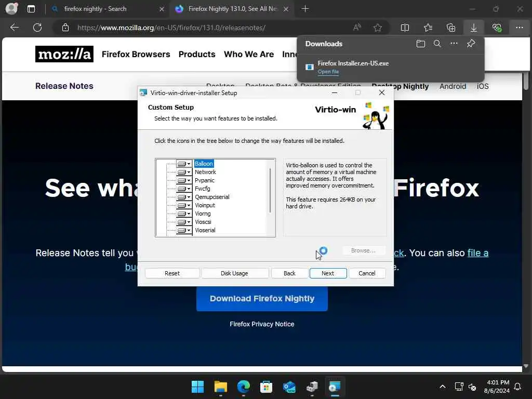Click the Disk Usage button
The height and width of the screenshot is (399, 532).
(x=234, y=273)
